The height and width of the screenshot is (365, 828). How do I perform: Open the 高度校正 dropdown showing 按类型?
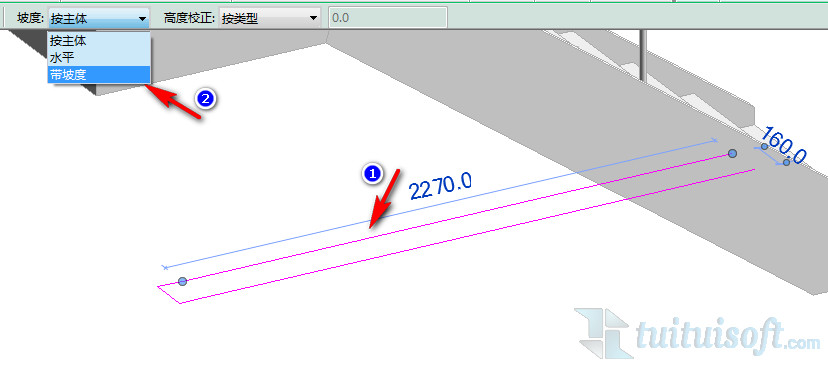coord(269,18)
